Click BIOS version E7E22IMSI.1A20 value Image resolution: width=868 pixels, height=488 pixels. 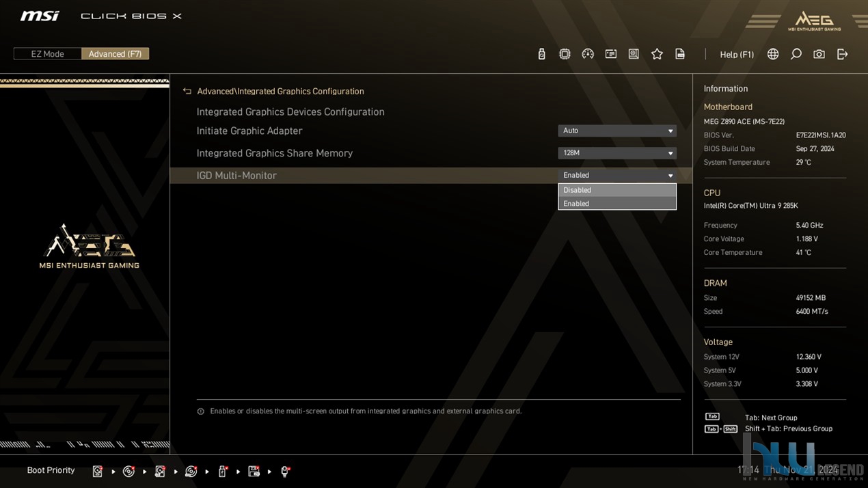[x=821, y=135]
